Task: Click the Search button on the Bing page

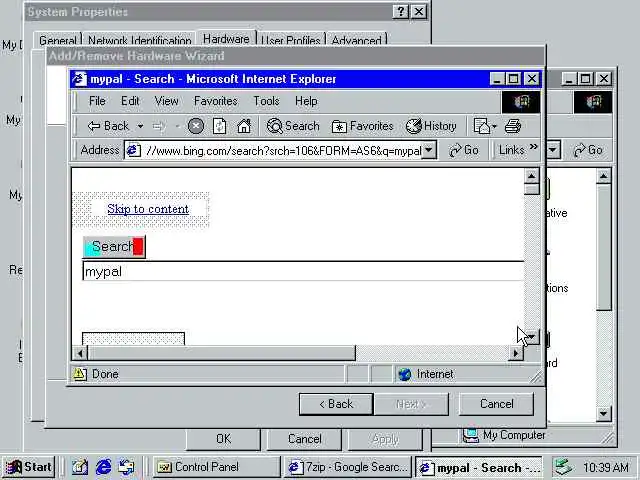Action: [x=114, y=247]
